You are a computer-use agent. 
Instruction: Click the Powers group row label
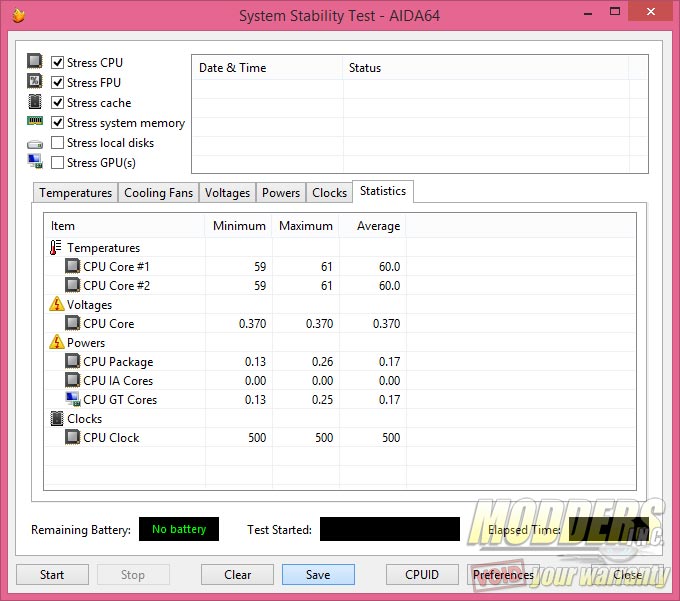tap(86, 343)
